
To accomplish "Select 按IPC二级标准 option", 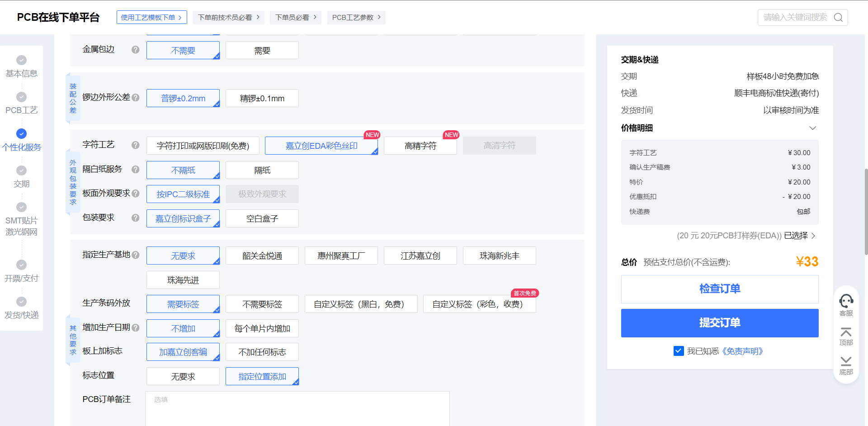I will pos(183,194).
